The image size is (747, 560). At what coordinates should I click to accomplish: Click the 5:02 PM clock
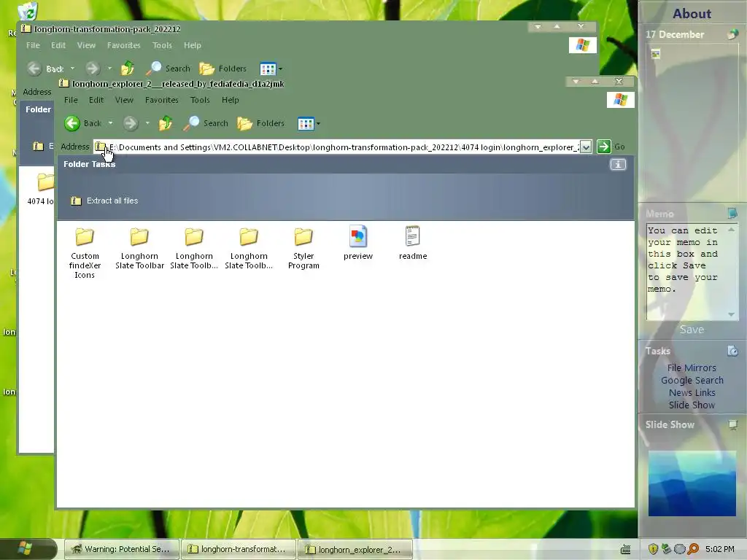click(x=719, y=549)
